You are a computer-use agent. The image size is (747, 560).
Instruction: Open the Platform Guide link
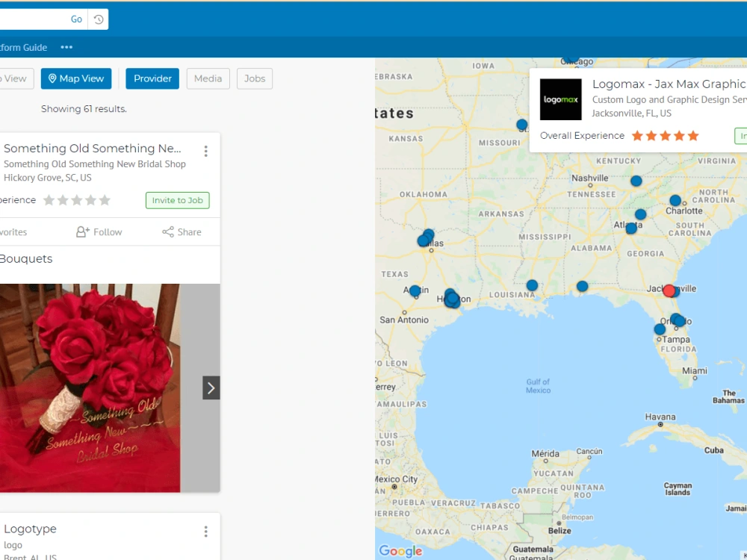coord(23,47)
